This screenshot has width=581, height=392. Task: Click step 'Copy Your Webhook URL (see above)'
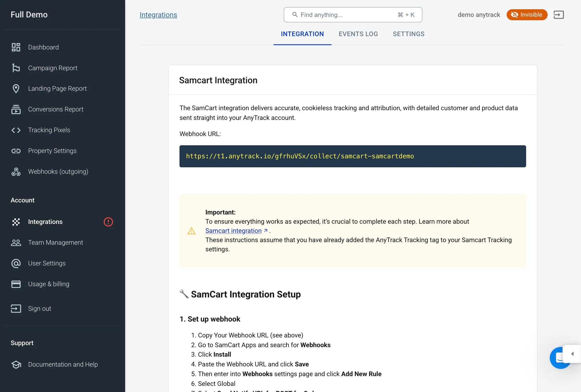251,335
